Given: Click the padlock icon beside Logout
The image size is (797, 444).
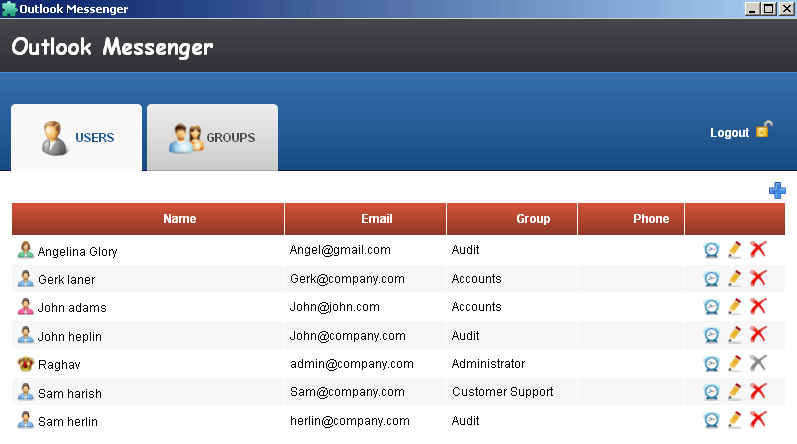Looking at the screenshot, I should [x=764, y=130].
